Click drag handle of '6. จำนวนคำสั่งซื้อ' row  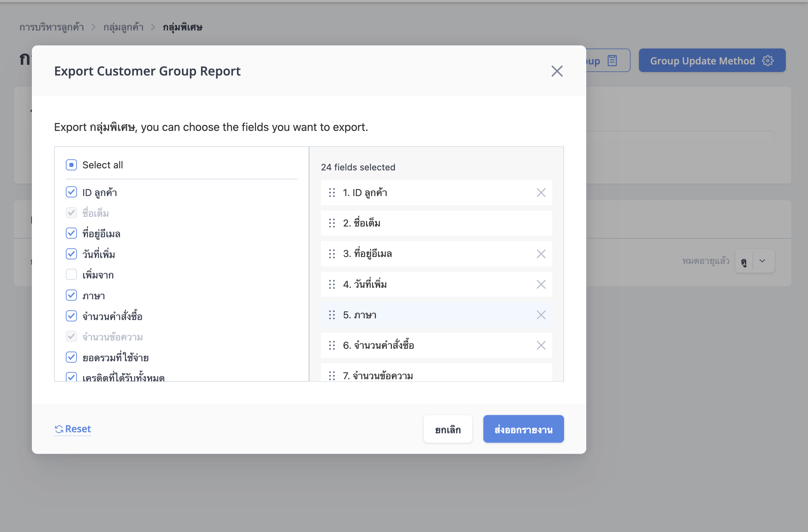coord(332,345)
